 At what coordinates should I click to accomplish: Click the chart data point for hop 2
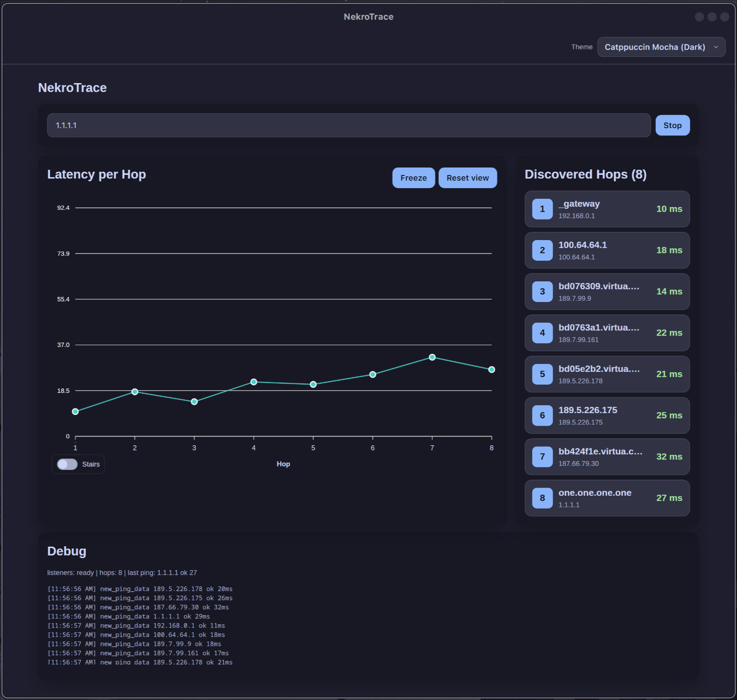(x=135, y=392)
